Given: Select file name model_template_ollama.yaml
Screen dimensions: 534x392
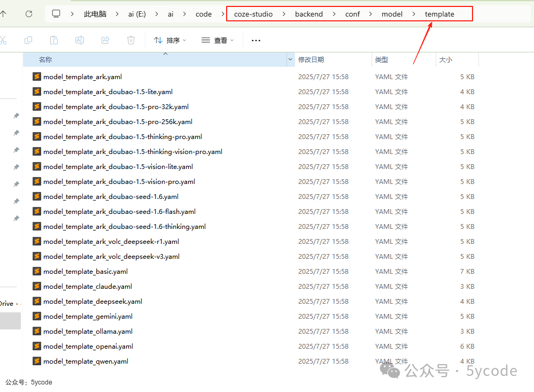Looking at the screenshot, I should tap(88, 332).
